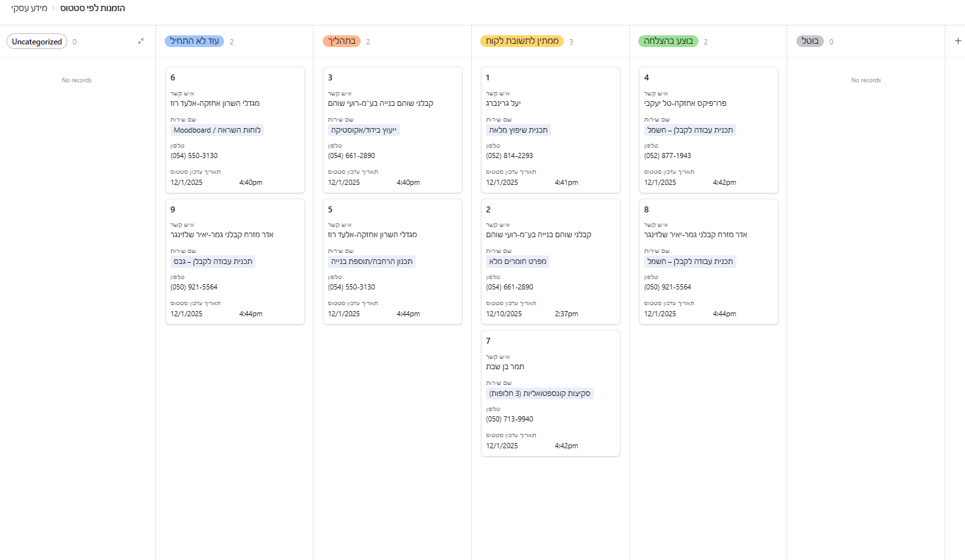965x560 pixels.
Task: Select the orange בתהליך status tag
Action: coord(342,41)
